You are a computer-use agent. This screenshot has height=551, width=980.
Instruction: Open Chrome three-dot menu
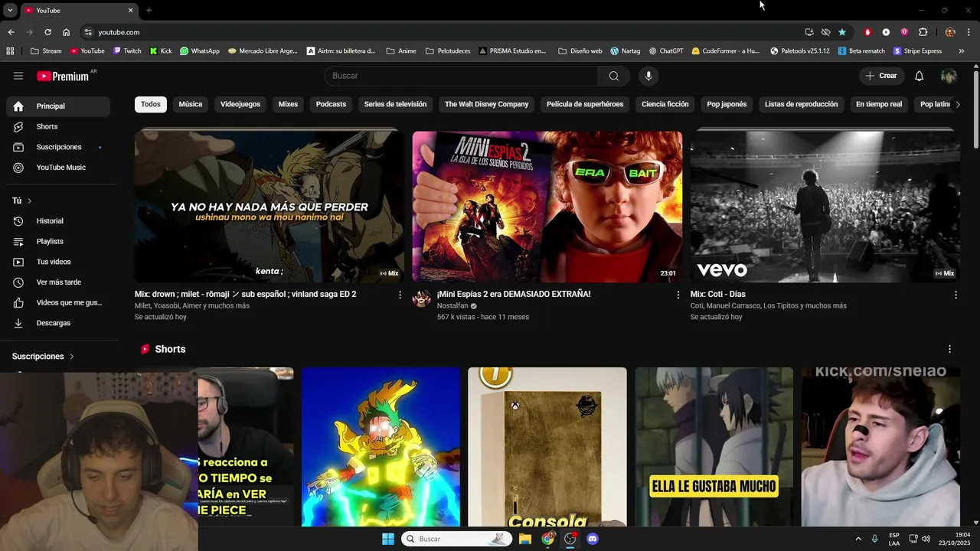coord(969,32)
